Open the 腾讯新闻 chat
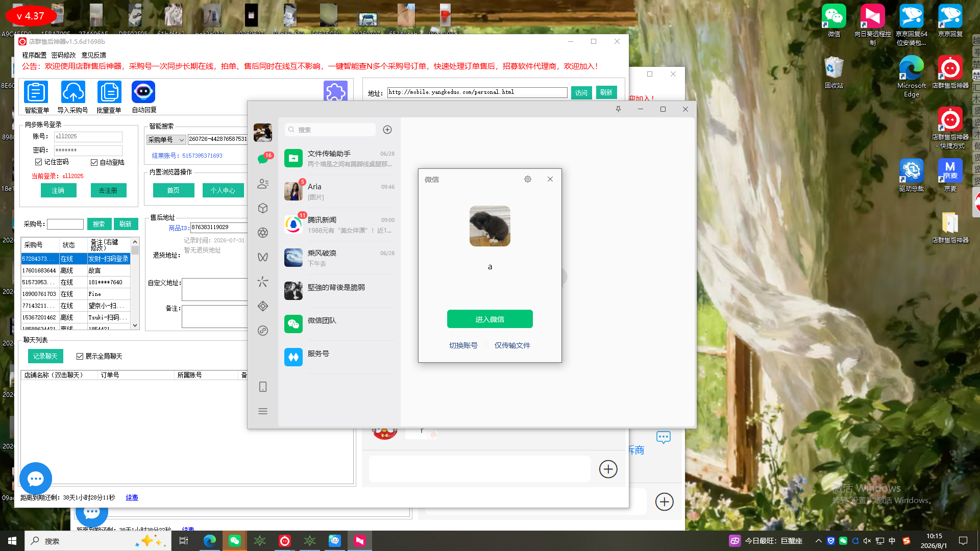 tap(339, 225)
